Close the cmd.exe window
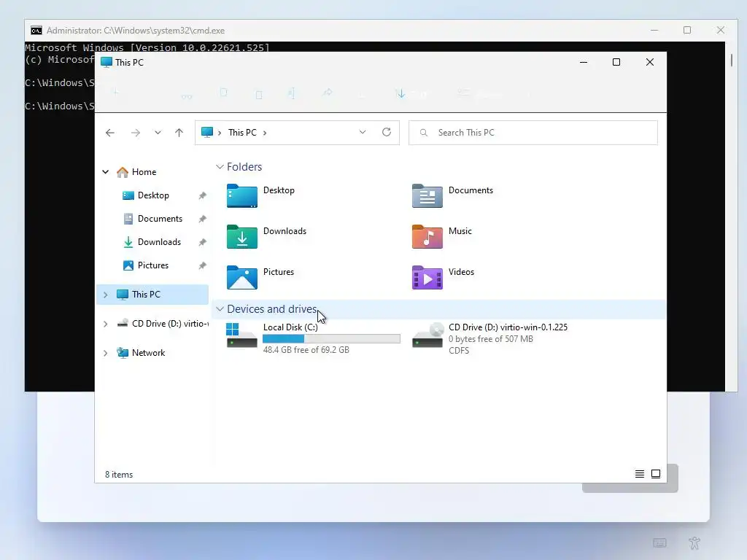This screenshot has height=560, width=747. (721, 30)
